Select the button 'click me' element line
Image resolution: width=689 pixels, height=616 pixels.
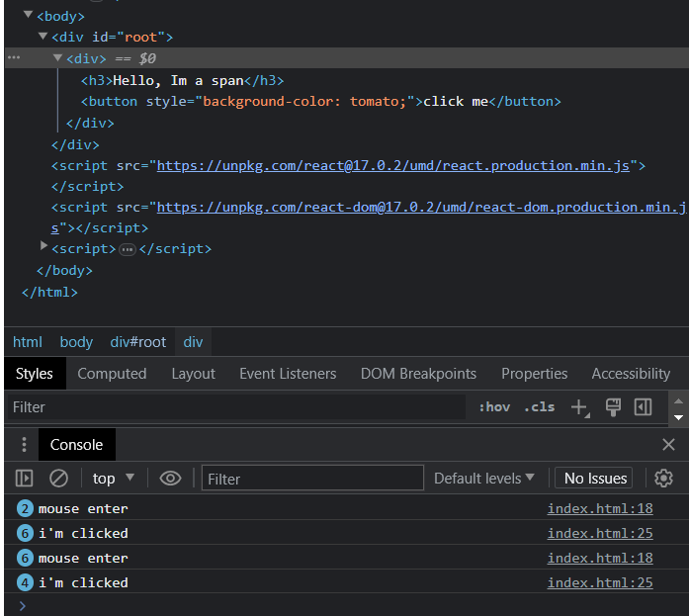pos(320,102)
